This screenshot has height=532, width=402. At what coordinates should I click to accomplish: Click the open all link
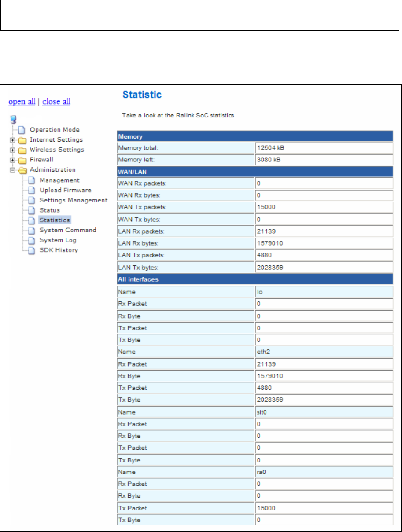point(22,102)
